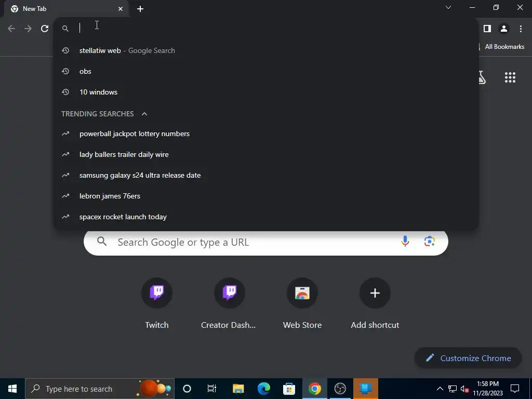The height and width of the screenshot is (399, 532).
Task: Open Chrome's three-dot menu
Action: click(x=521, y=29)
